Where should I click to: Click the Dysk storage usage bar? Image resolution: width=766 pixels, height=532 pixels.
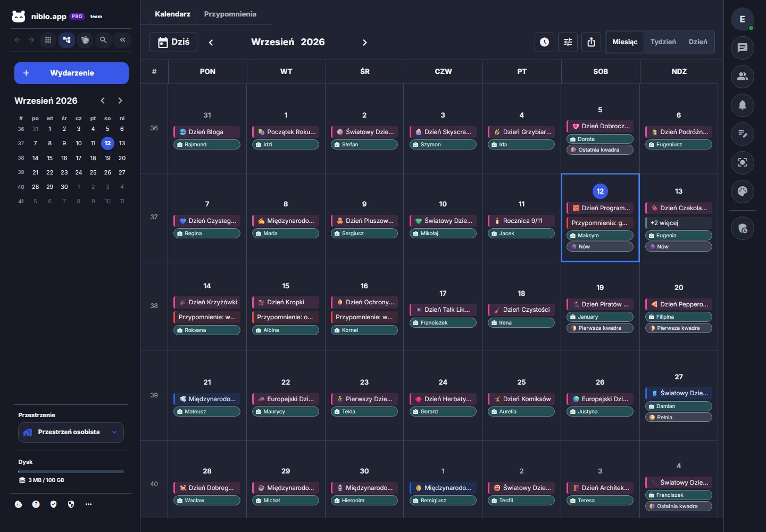[71, 471]
